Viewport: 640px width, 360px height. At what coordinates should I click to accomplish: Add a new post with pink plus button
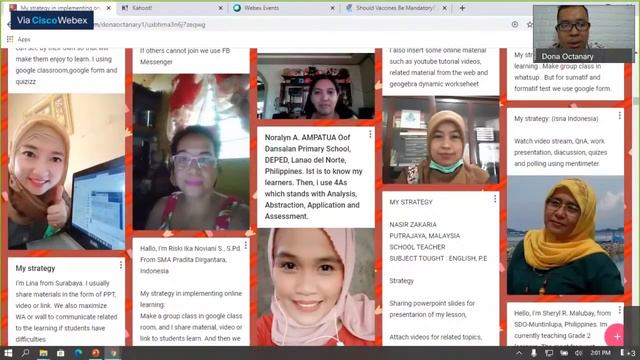616,336
